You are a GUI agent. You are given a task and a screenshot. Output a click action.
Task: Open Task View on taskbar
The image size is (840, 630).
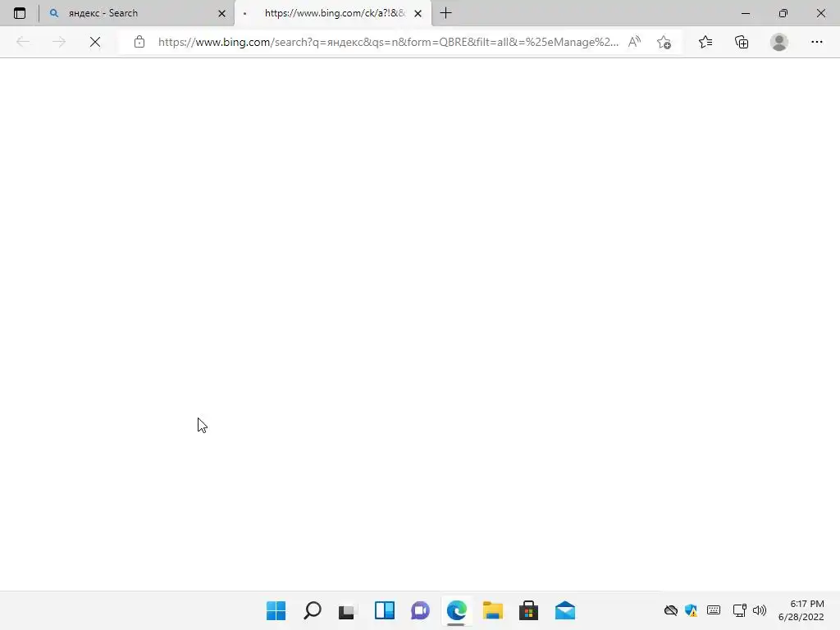[348, 610]
